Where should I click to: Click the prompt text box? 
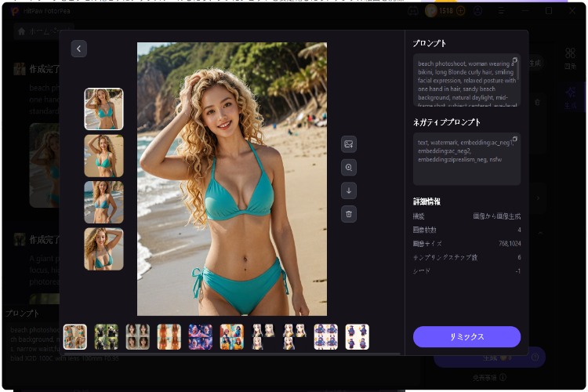tap(467, 80)
